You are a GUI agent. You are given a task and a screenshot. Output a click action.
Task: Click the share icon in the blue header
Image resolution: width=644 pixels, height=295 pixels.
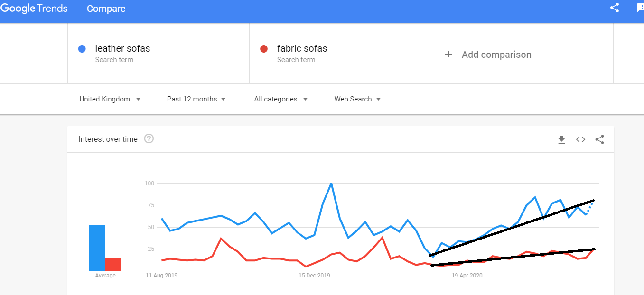(615, 8)
